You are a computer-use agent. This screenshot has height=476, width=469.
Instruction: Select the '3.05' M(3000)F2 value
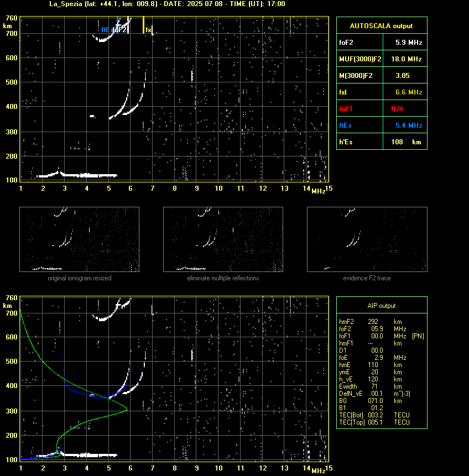[403, 76]
